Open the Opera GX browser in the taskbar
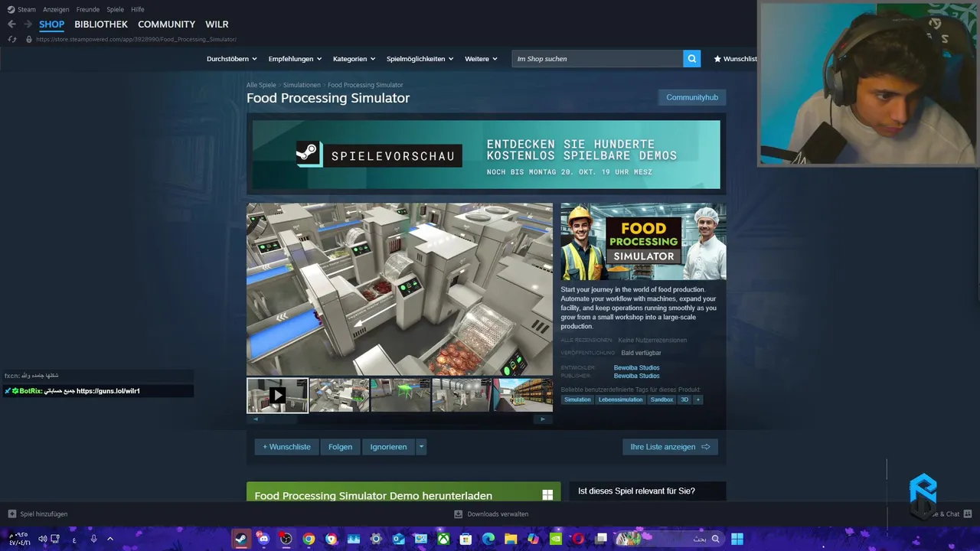 [578, 539]
